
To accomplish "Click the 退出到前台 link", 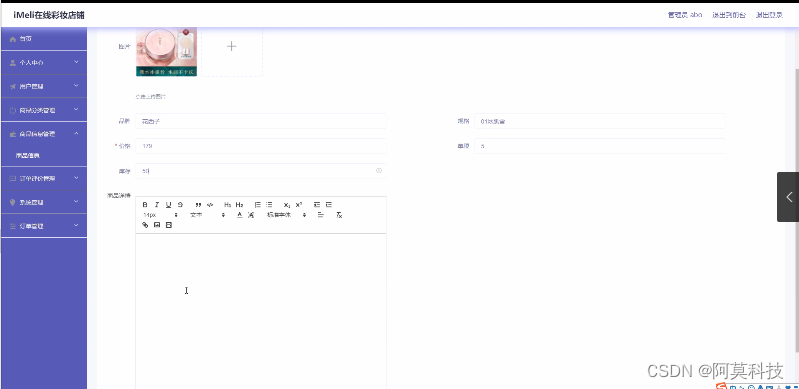I will coord(729,15).
